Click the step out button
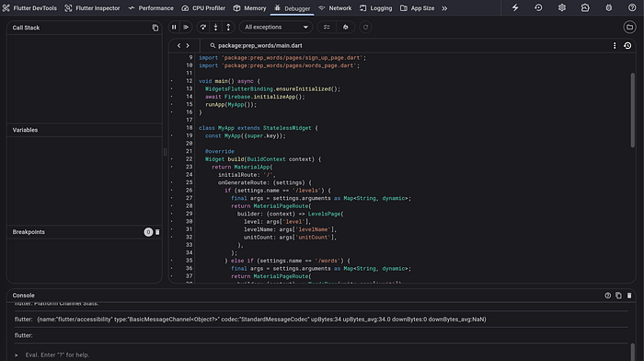This screenshot has height=361, width=644. point(228,27)
